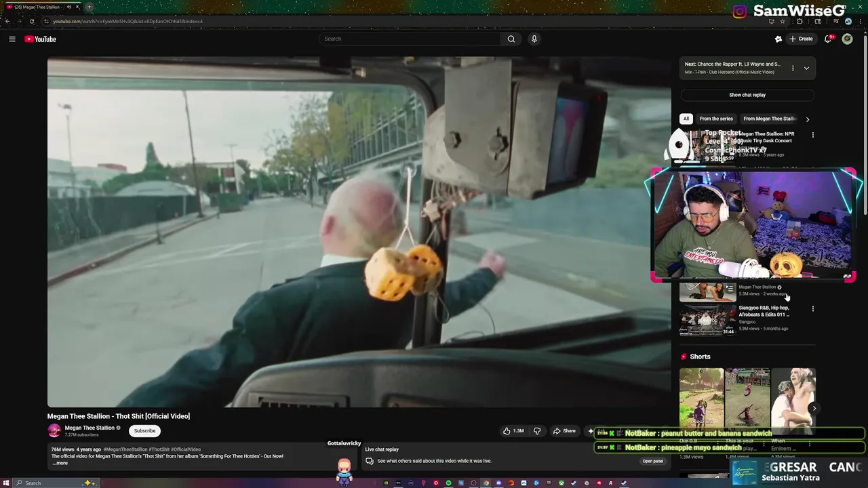
Task: Click the browser address bar URL
Action: point(128,21)
